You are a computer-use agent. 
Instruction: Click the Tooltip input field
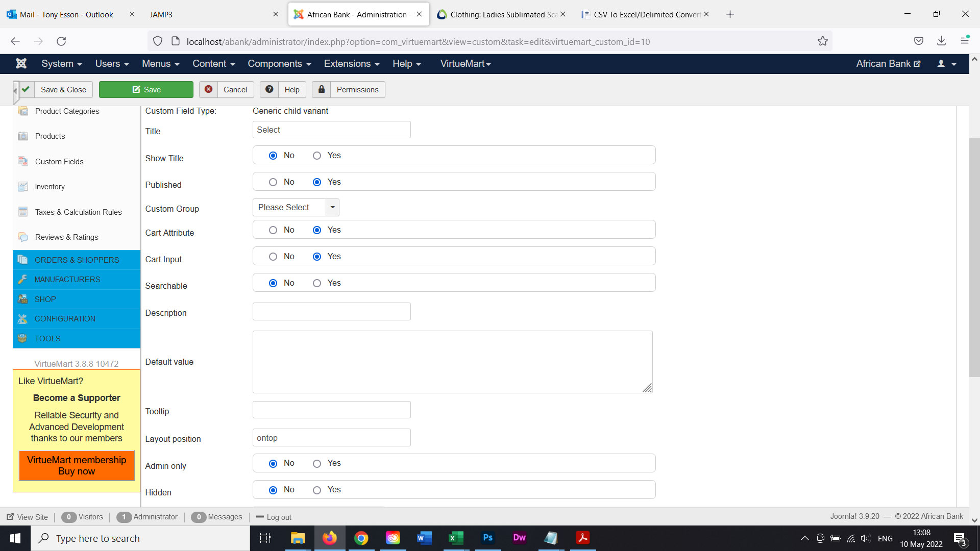point(331,410)
